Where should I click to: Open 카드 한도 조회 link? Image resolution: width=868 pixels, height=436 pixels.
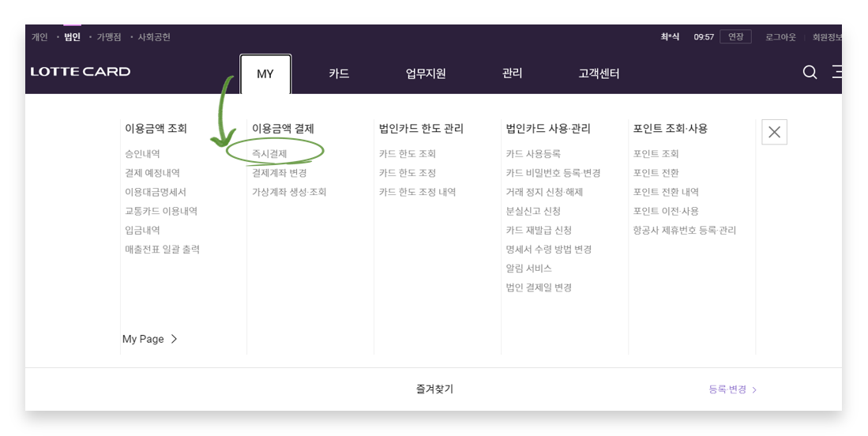tap(408, 154)
